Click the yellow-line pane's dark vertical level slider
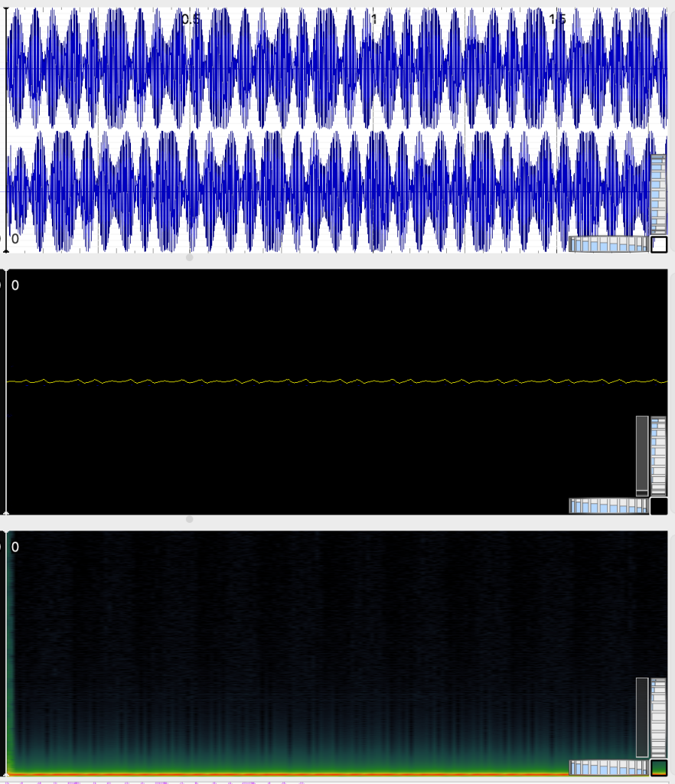The width and height of the screenshot is (675, 784). pos(642,456)
